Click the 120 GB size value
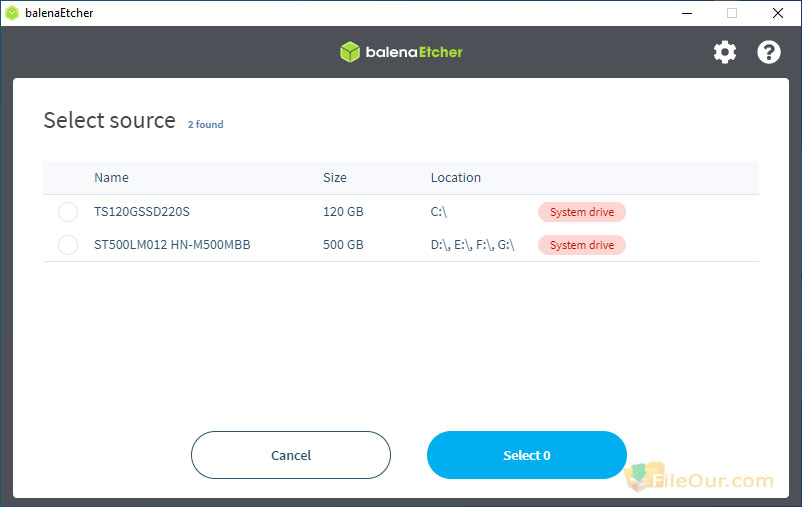 (x=343, y=212)
